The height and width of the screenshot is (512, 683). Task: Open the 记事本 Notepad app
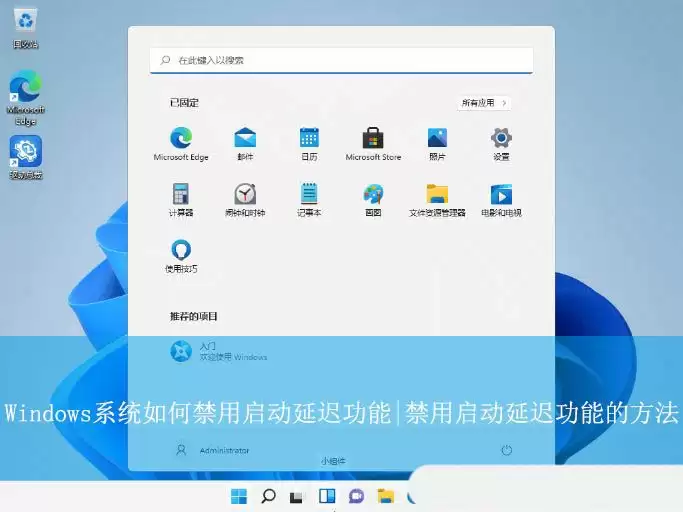point(309,200)
